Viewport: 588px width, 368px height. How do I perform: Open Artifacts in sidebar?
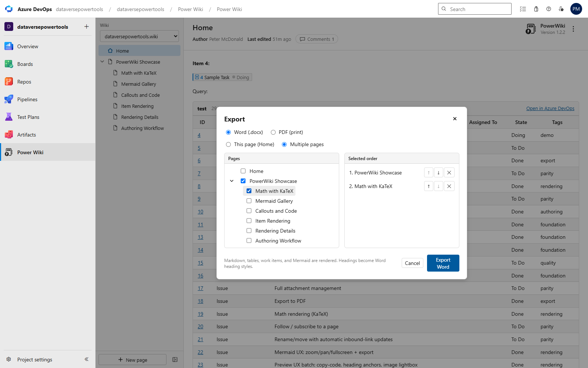pyautogui.click(x=48, y=135)
